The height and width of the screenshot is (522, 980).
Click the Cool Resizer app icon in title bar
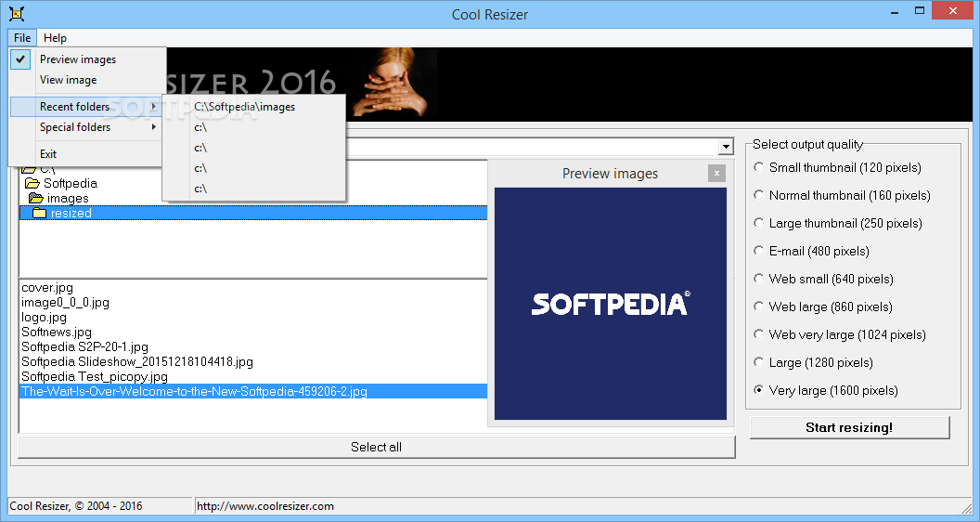click(17, 13)
